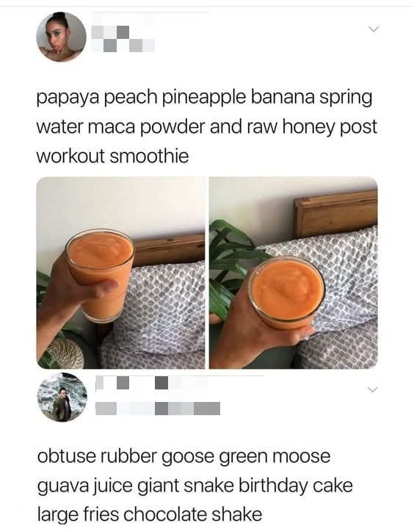The width and height of the screenshot is (414, 532).
Task: Click the wooden headboard in the right photo
Action: pyautogui.click(x=335, y=213)
